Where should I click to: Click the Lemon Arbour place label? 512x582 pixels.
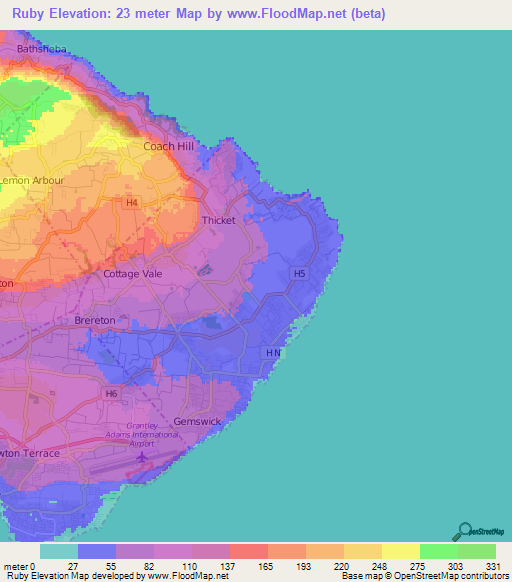(32, 181)
